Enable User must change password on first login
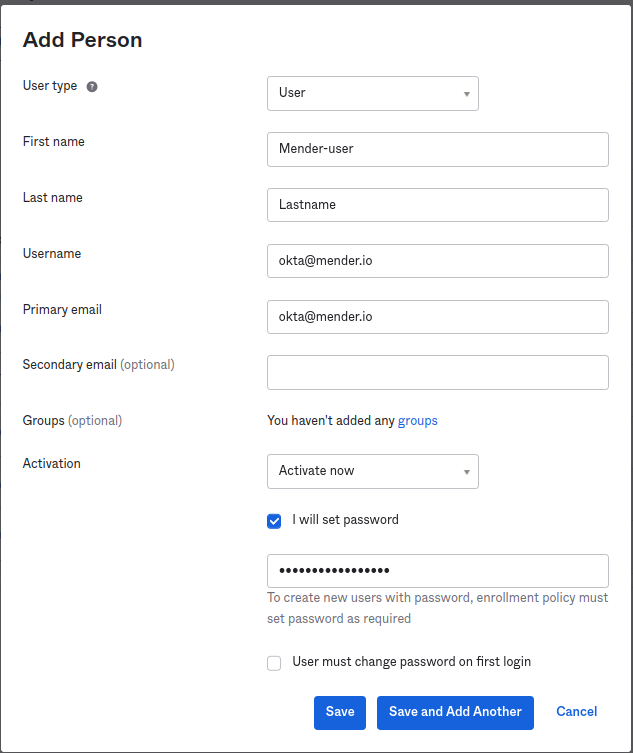Screen dimensions: 633x753 click(274, 663)
